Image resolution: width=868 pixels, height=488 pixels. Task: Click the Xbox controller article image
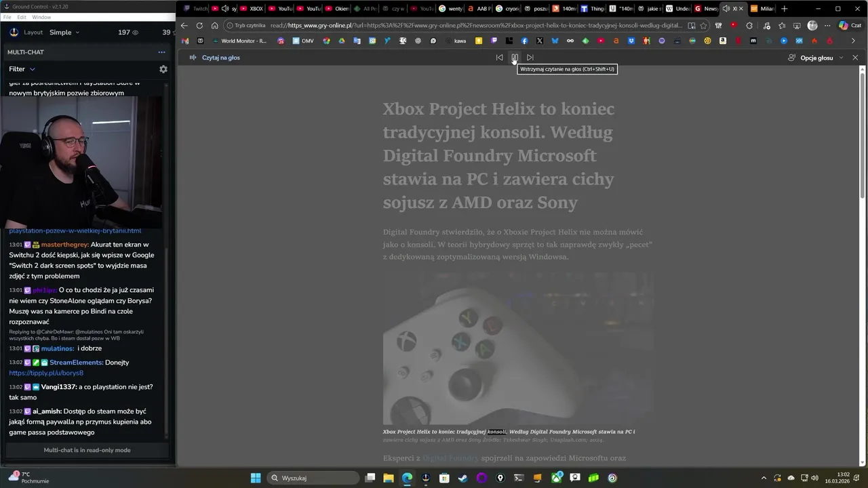click(518, 348)
